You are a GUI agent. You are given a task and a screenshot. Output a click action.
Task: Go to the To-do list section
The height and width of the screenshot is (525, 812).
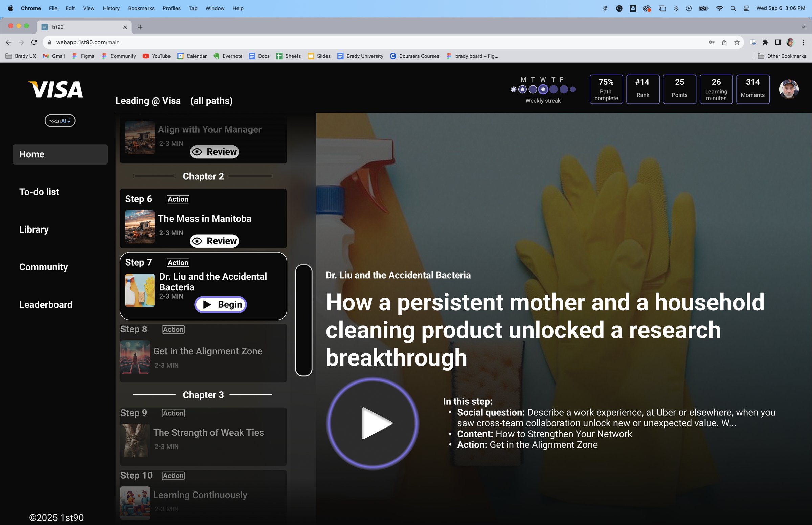pos(39,192)
